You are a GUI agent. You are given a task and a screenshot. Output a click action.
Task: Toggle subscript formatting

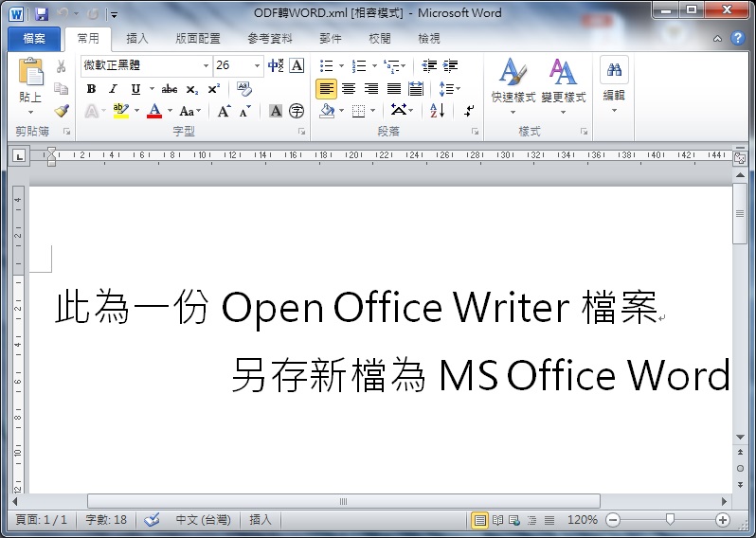[191, 89]
